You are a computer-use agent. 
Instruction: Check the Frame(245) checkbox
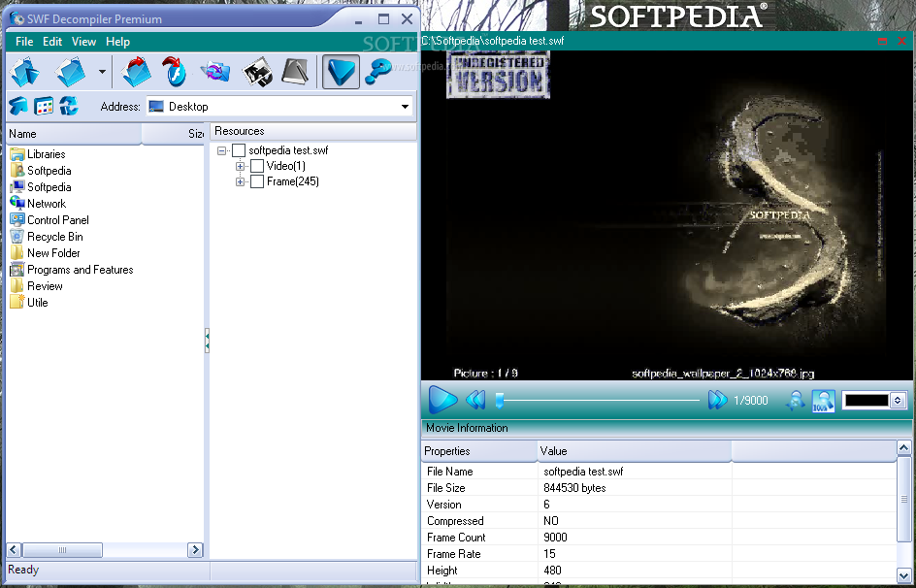click(257, 182)
